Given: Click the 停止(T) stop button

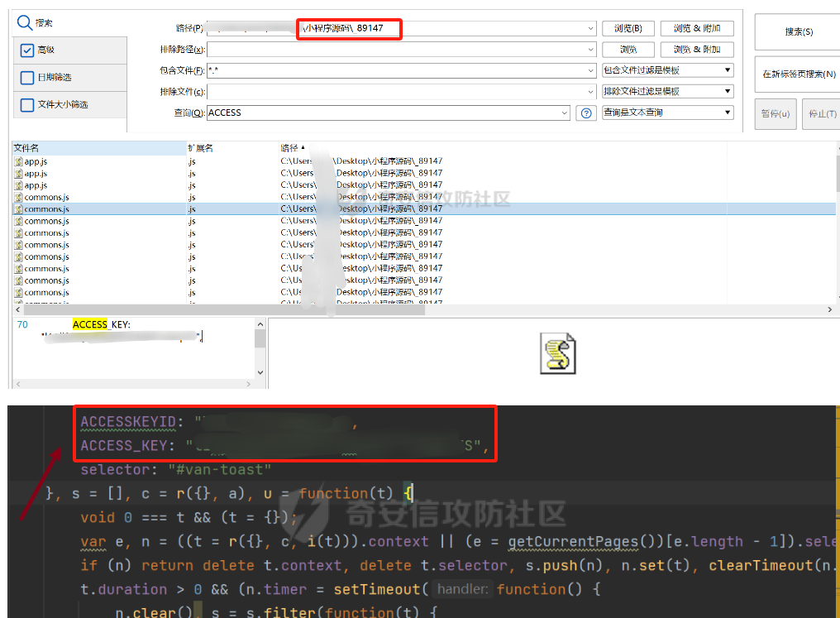Looking at the screenshot, I should coord(822,113).
